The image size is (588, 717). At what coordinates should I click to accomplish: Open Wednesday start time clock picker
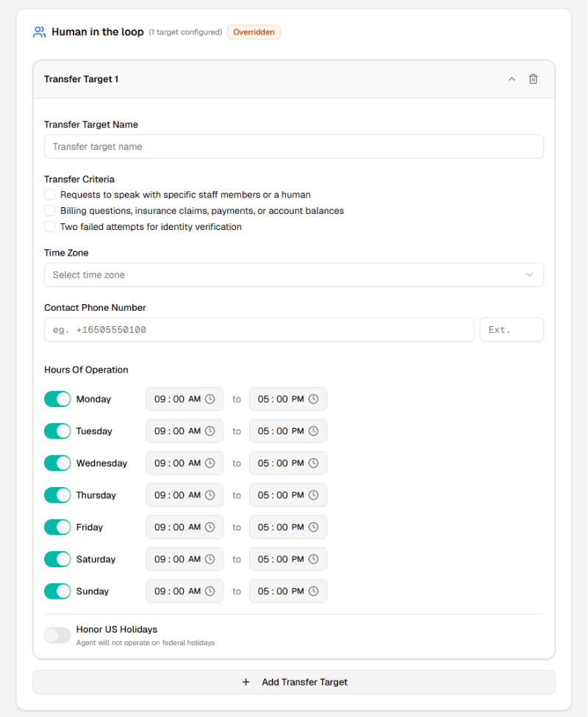tap(209, 464)
